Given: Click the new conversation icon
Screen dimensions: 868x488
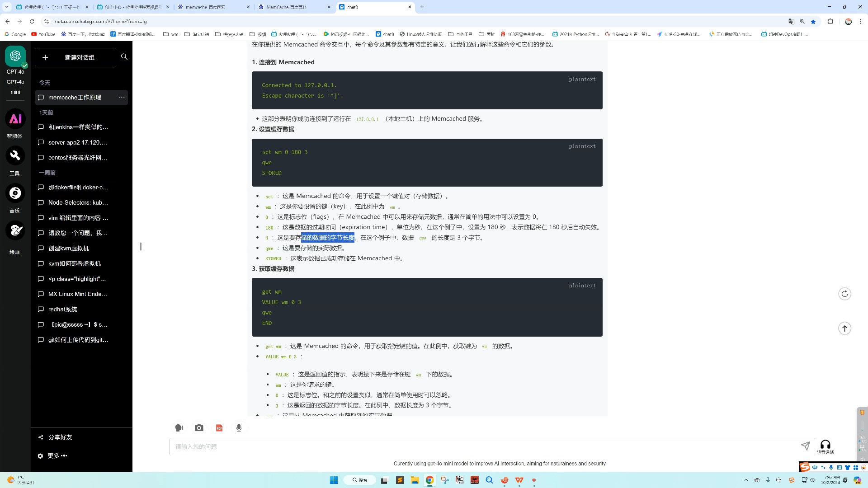Looking at the screenshot, I should pyautogui.click(x=45, y=56).
